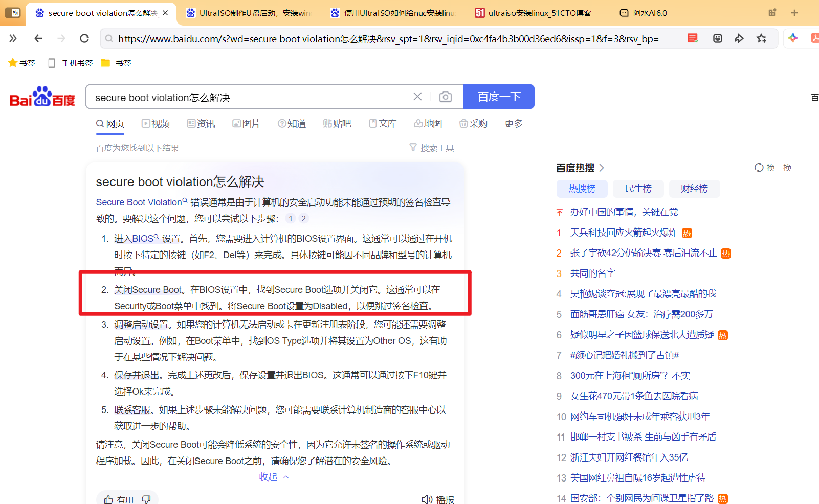
Task: Click the tab list icon beside new tab
Action: pyautogui.click(x=772, y=13)
